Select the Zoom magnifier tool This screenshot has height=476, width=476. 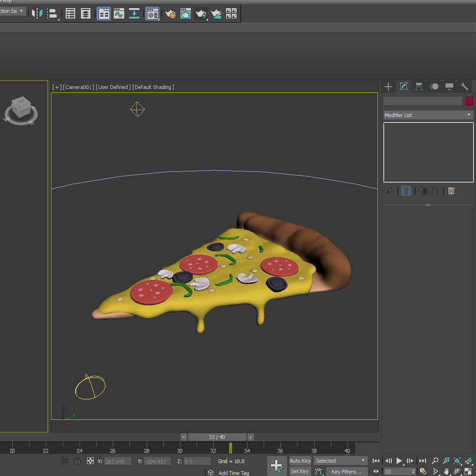435,461
